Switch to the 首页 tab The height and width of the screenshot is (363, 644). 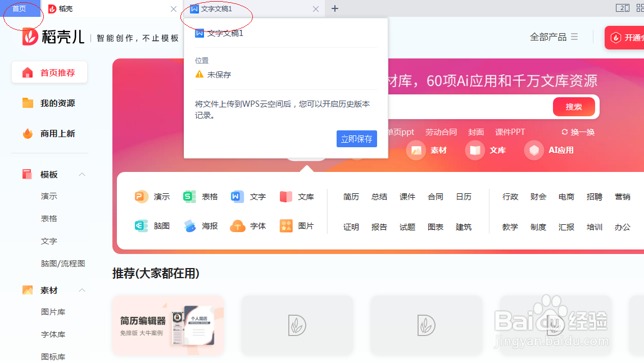(x=19, y=8)
